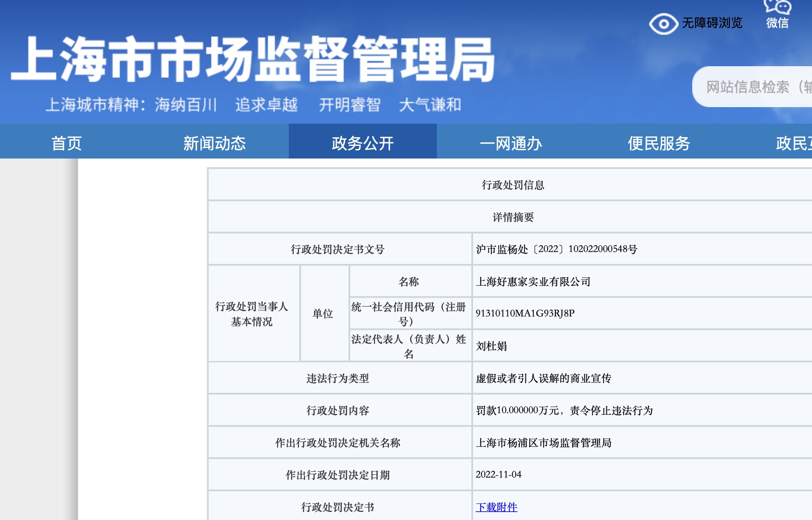Click the penalty content 罚款10.000000万元 cell
812x520 pixels.
[x=564, y=410]
